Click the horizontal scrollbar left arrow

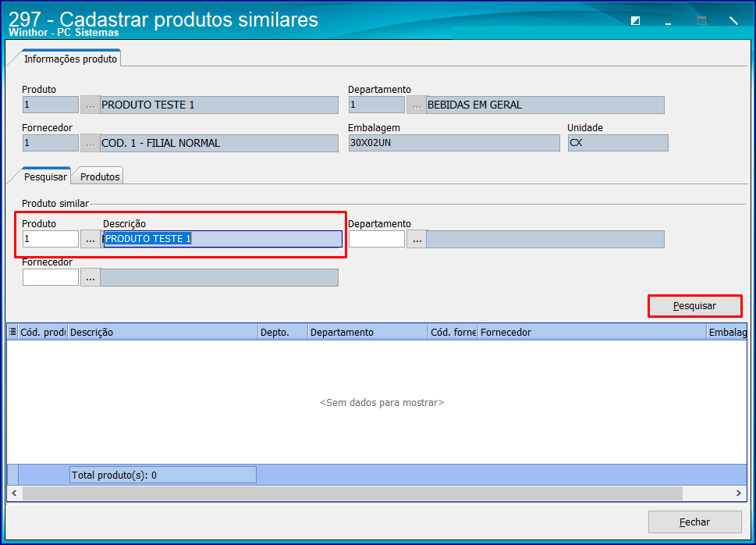[x=15, y=493]
